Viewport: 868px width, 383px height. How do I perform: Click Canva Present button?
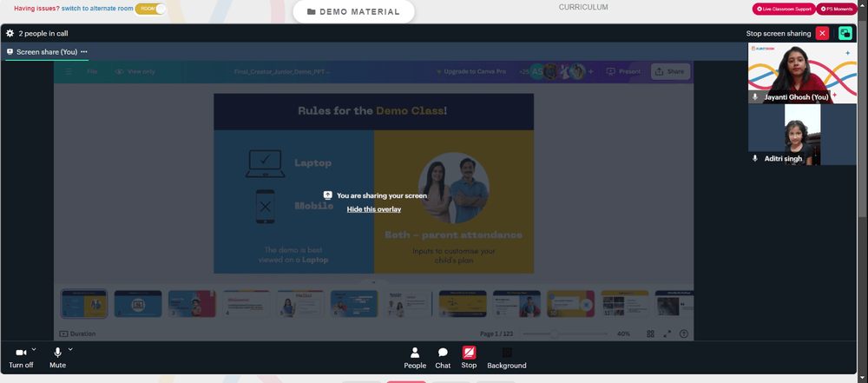click(x=623, y=71)
